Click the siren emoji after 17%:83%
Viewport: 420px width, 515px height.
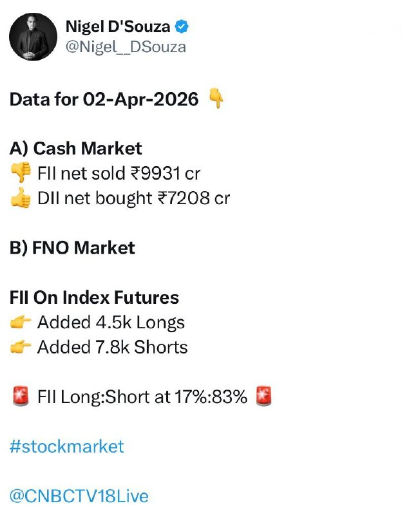tap(263, 397)
